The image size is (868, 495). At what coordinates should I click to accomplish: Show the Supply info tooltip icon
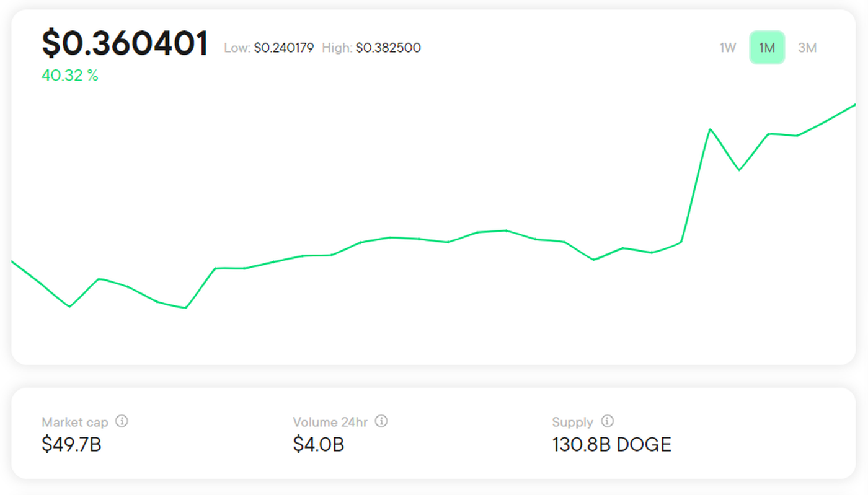(x=608, y=421)
